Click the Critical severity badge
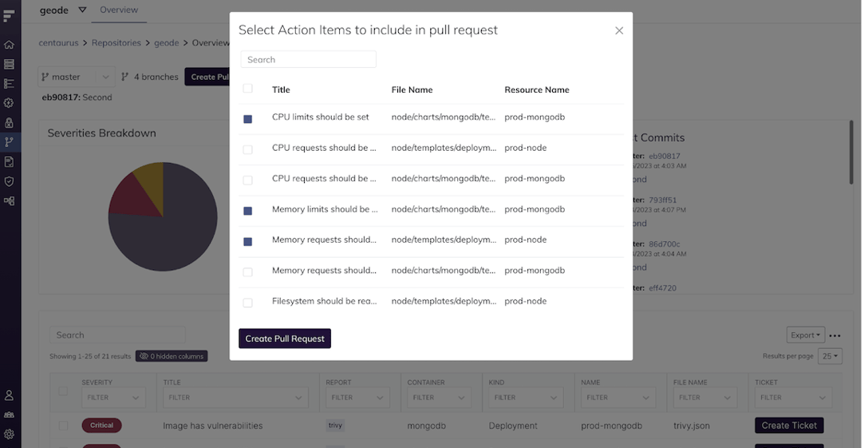This screenshot has height=448, width=868. click(101, 426)
